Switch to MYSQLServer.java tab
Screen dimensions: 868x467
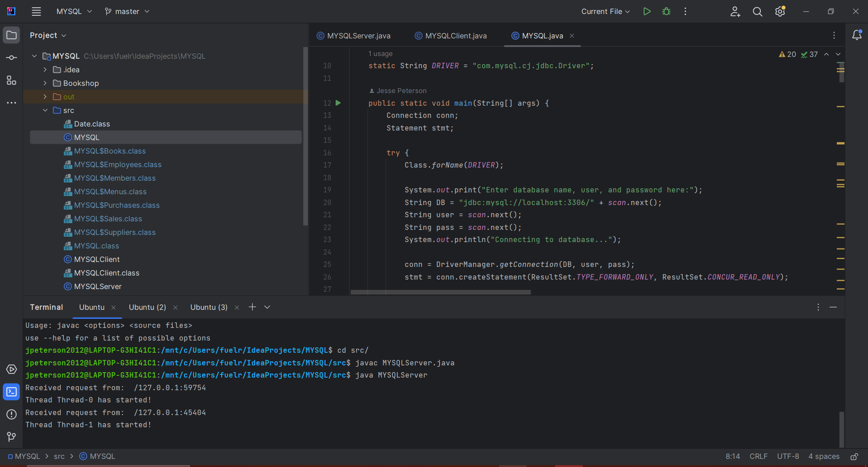[354, 36]
